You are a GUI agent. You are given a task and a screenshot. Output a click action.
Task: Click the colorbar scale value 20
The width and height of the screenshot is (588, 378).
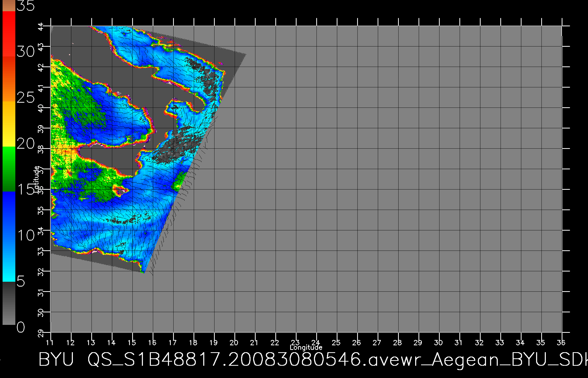coord(26,144)
